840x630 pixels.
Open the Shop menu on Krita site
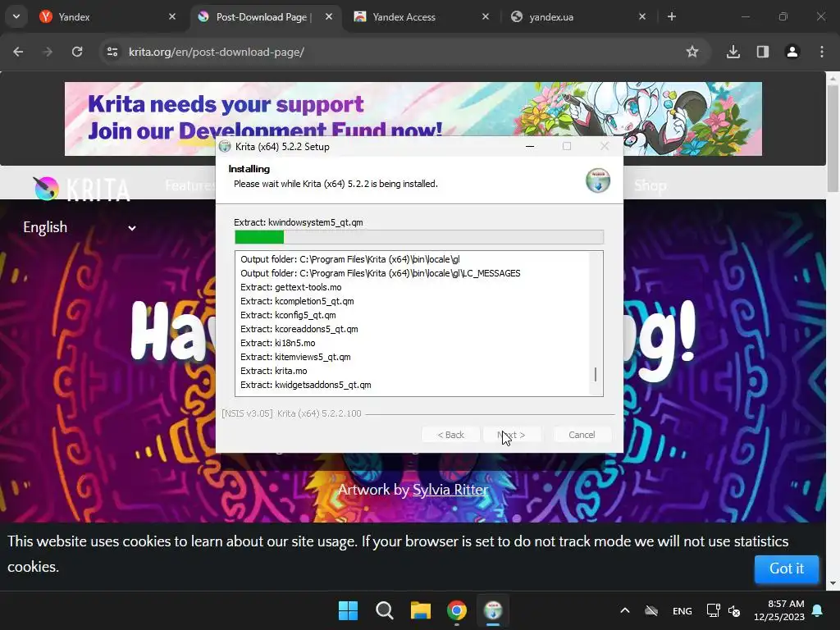point(650,185)
